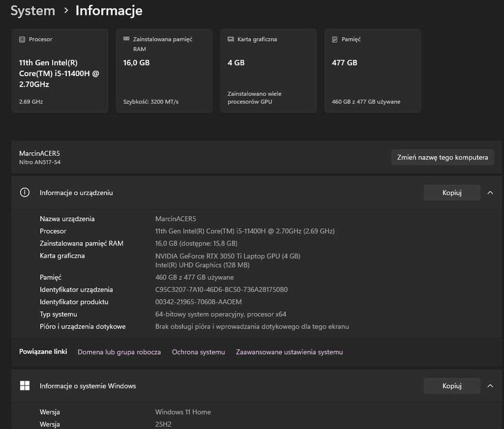This screenshot has width=504, height=429.
Task: Open Zaawansowane ustawienia systemu link
Action: click(289, 352)
